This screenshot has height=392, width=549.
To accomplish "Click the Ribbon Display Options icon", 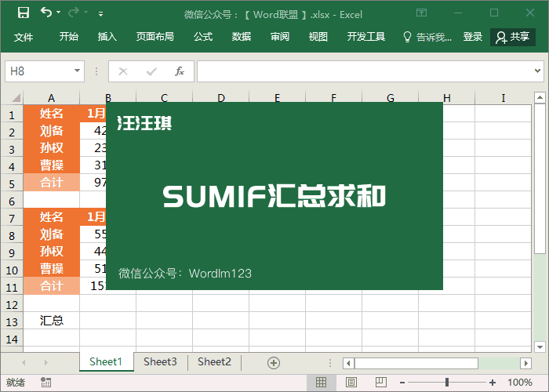I will click(x=422, y=13).
